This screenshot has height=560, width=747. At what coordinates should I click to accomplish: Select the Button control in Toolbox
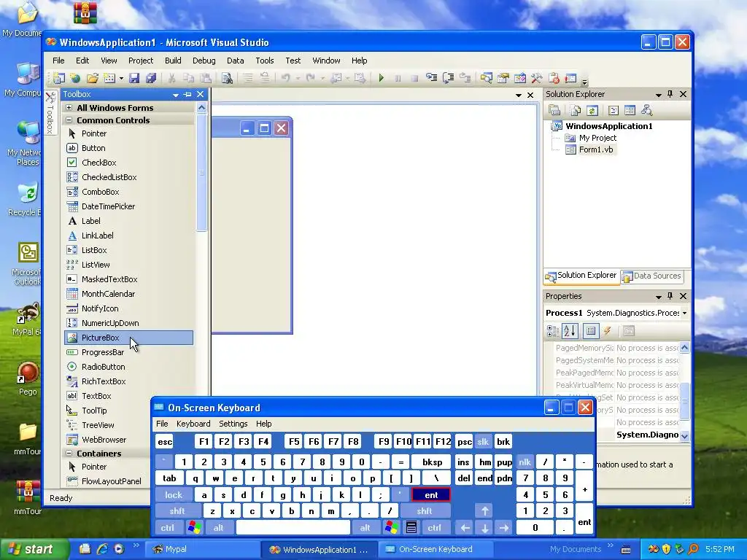[x=128, y=148]
